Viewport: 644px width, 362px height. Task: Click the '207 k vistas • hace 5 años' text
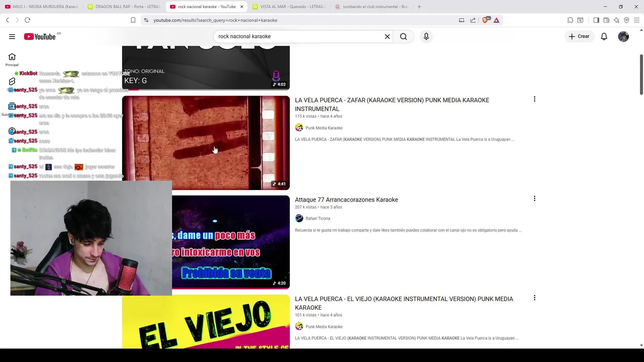[x=318, y=207]
